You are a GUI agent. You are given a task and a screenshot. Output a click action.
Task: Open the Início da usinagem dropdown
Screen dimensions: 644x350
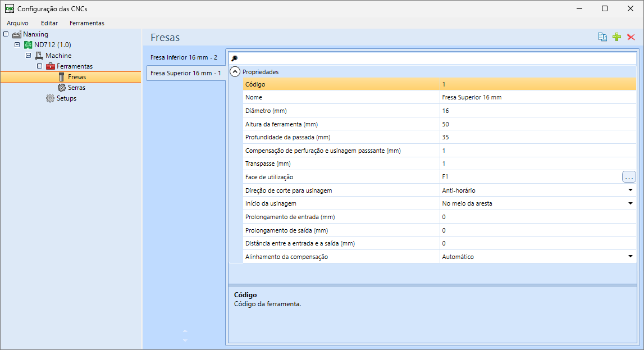point(631,203)
